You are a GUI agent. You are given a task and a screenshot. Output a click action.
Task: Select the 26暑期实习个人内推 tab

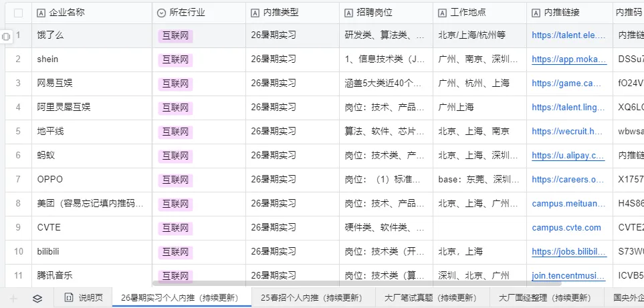pyautogui.click(x=181, y=297)
